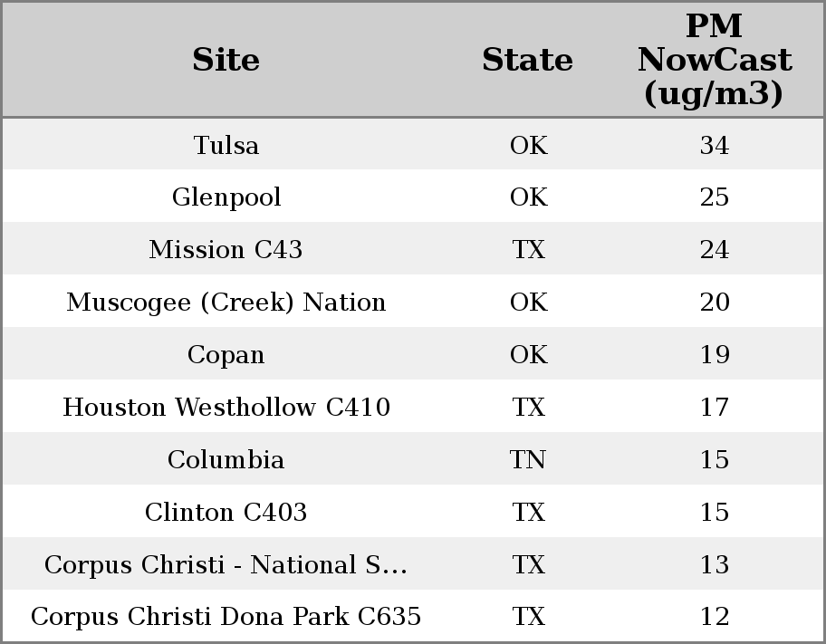Select the Columbia site cell

[226, 460]
